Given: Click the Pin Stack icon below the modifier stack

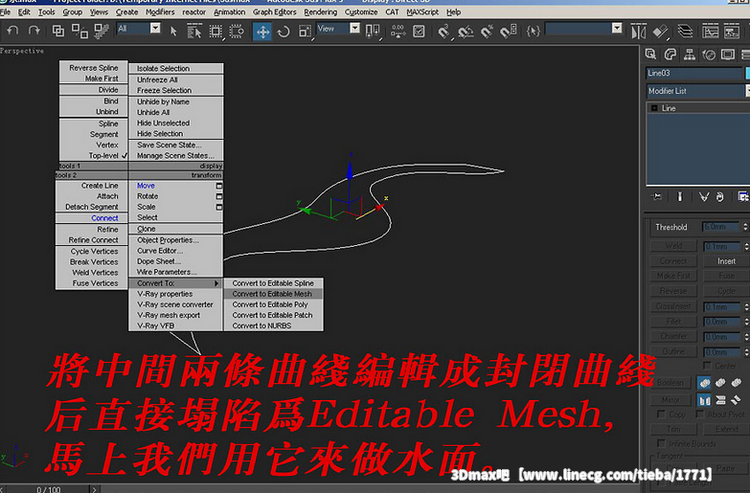Looking at the screenshot, I should coord(657,197).
